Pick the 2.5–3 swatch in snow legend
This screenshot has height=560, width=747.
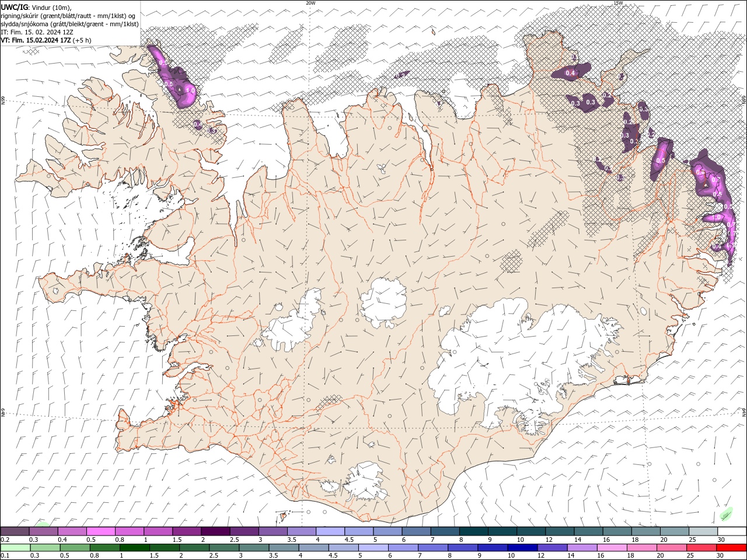point(243,531)
